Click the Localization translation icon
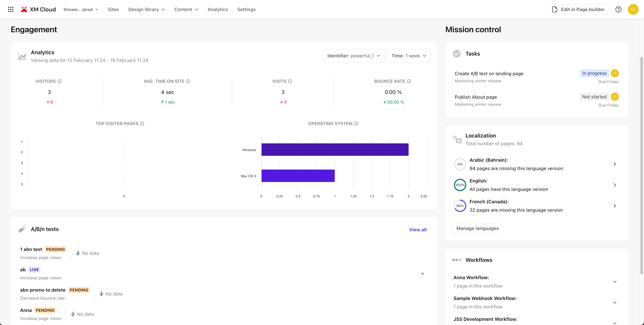Viewport: 644px width, 325px height. tap(457, 139)
